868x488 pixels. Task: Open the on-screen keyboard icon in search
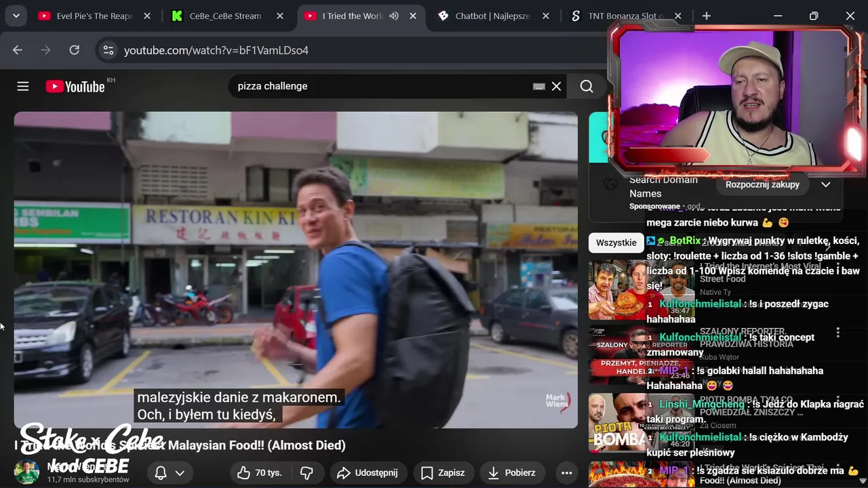[x=539, y=86]
